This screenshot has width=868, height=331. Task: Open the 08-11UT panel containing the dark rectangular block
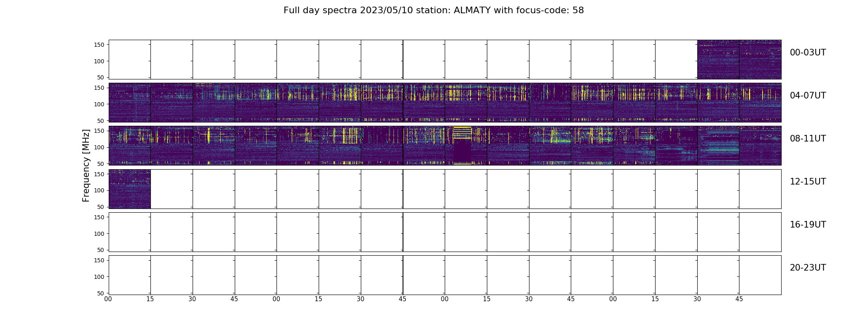[466, 146]
